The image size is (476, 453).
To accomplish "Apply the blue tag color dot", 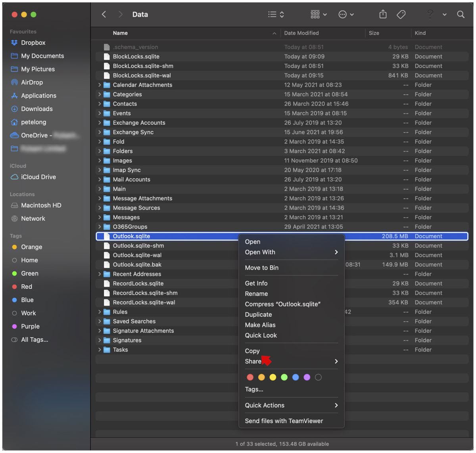I will [296, 377].
